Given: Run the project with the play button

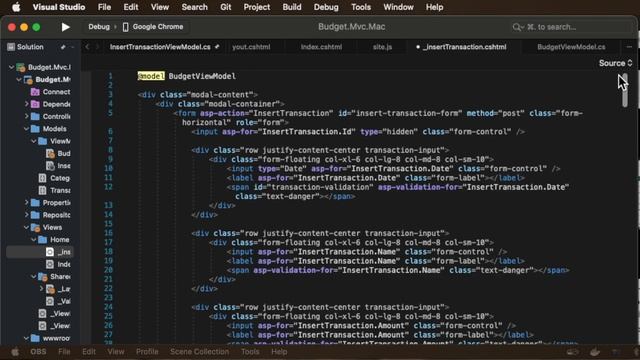Looking at the screenshot, I should pos(65,27).
